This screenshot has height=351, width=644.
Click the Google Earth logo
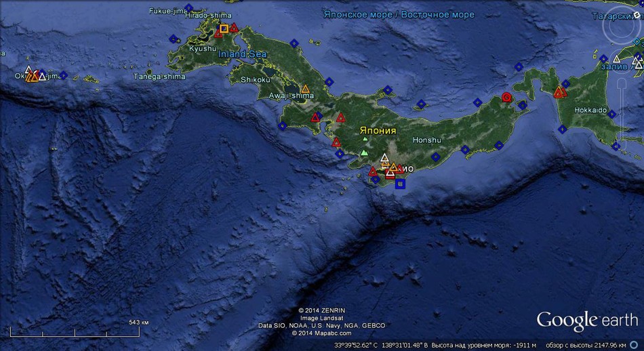point(587,321)
